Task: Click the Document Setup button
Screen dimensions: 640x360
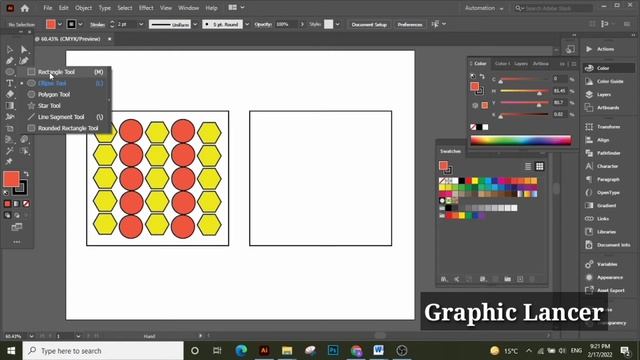Action: click(x=369, y=24)
